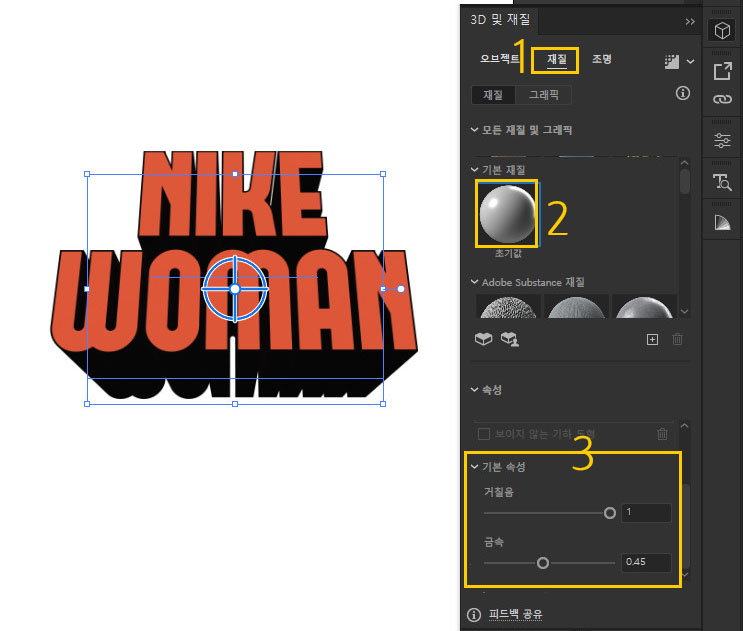743x631 pixels.
Task: Click the render with ray tracing icon
Action: click(672, 62)
